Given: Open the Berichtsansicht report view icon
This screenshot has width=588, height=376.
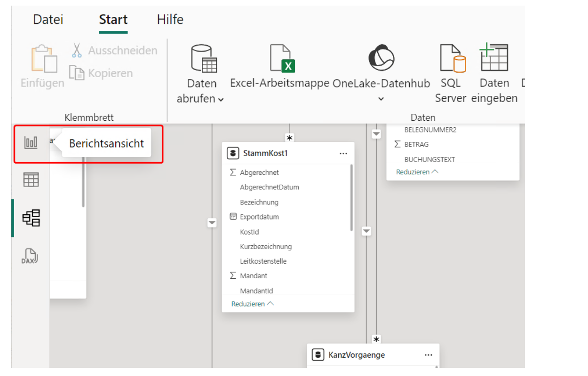Looking at the screenshot, I should point(31,143).
